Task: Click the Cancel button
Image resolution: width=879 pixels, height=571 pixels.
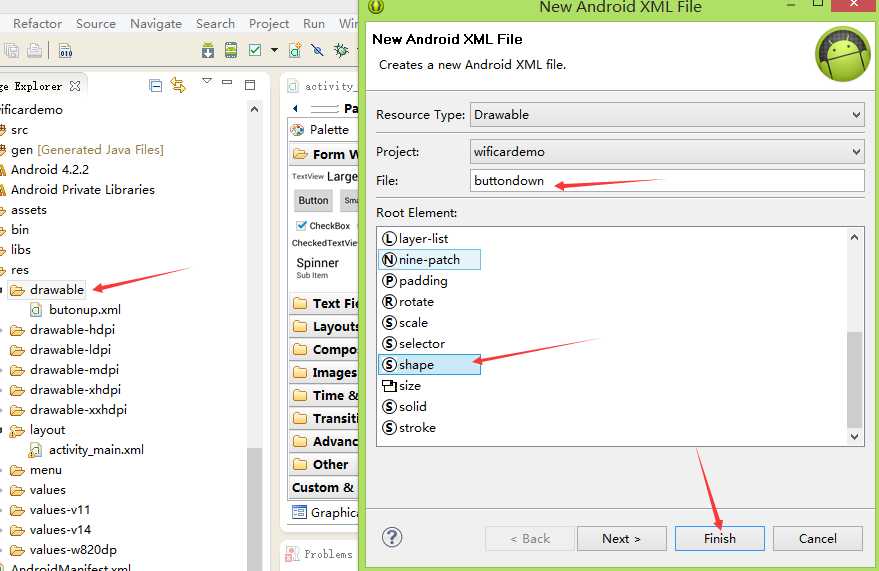Action: (x=818, y=538)
